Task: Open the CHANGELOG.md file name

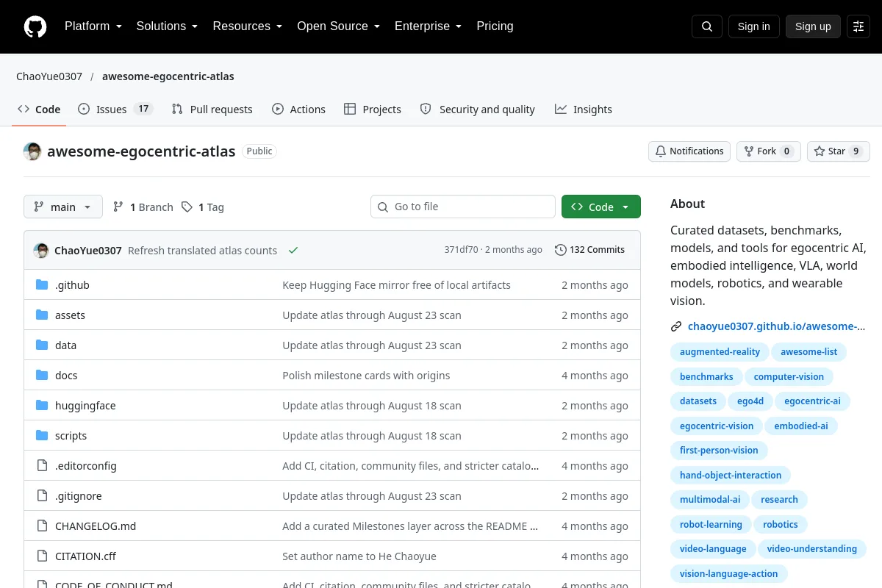Action: (x=96, y=526)
